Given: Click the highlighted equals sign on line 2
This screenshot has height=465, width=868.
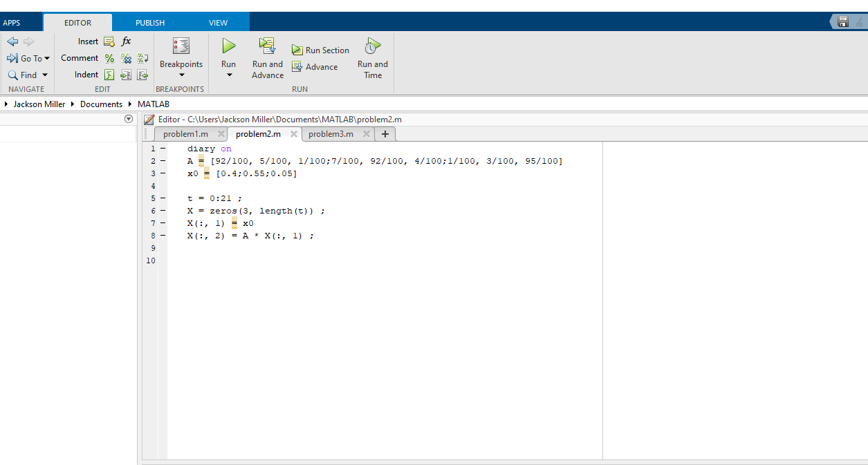Looking at the screenshot, I should [x=201, y=162].
